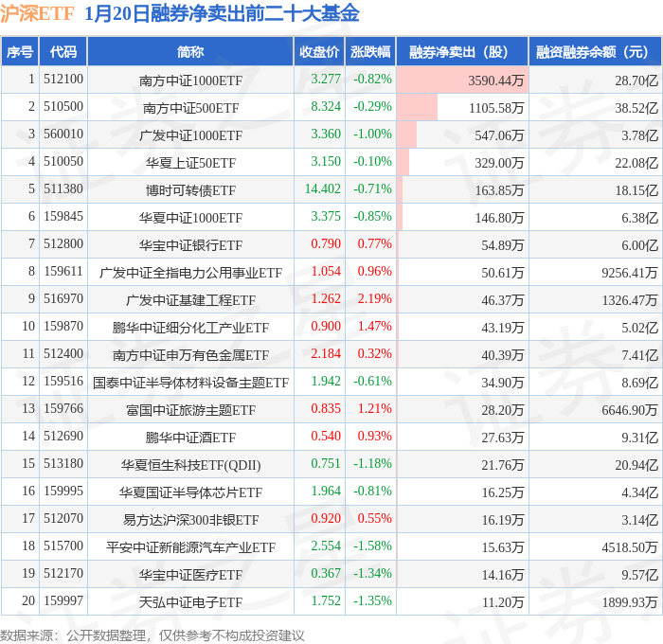Select fund name 富国中证旅游主题ETF

[x=190, y=410]
